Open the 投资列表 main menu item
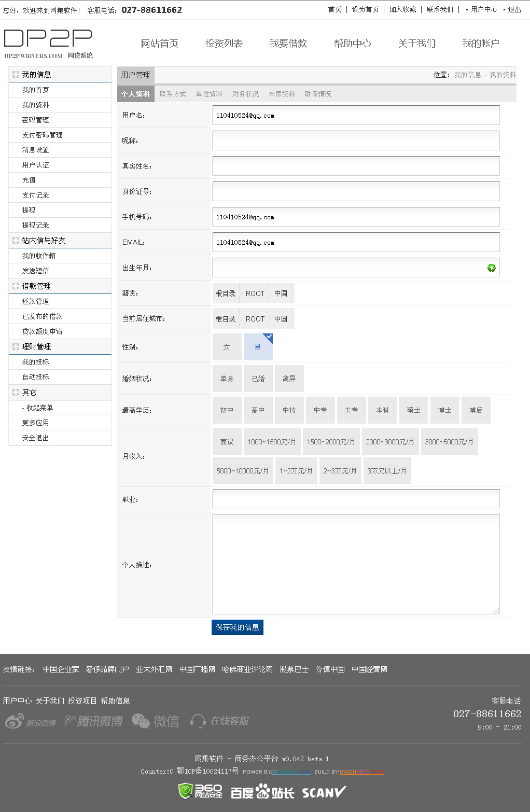Viewport: 530px width, 812px height. [x=224, y=44]
